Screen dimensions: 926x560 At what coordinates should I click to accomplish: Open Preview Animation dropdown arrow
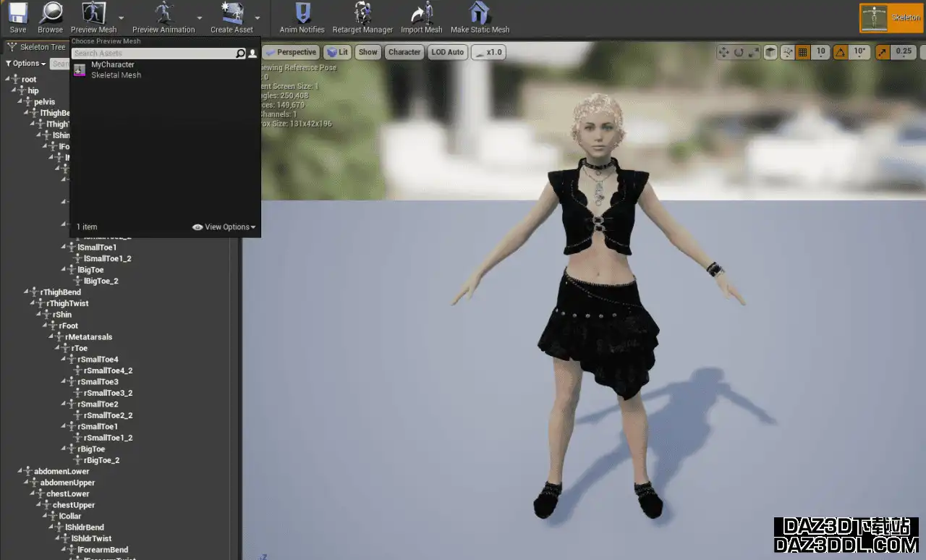pyautogui.click(x=200, y=17)
